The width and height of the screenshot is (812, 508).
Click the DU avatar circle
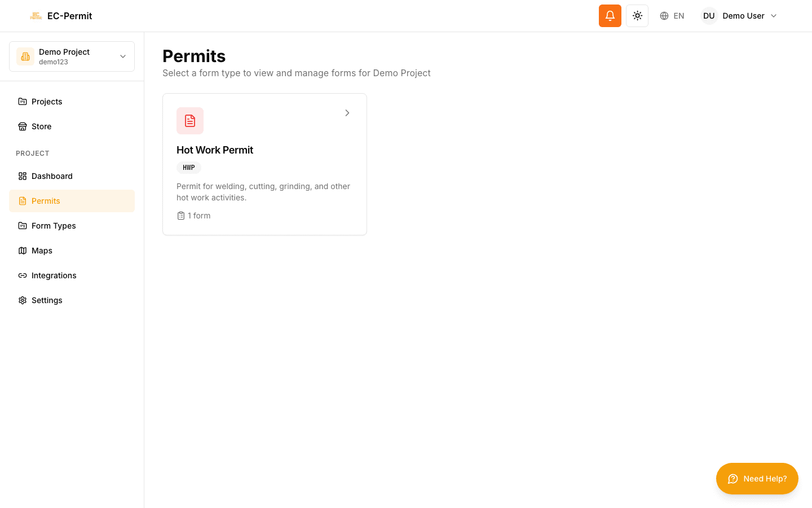click(x=709, y=16)
